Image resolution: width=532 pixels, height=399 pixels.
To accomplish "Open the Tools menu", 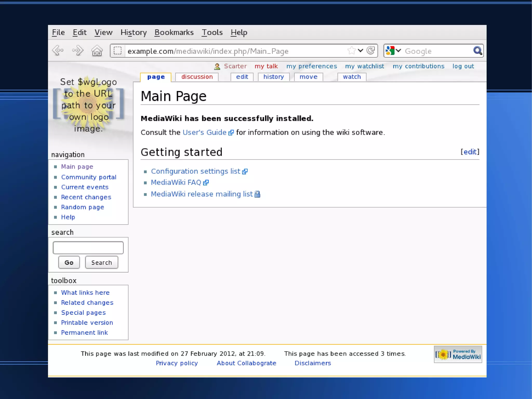I will pyautogui.click(x=212, y=32).
